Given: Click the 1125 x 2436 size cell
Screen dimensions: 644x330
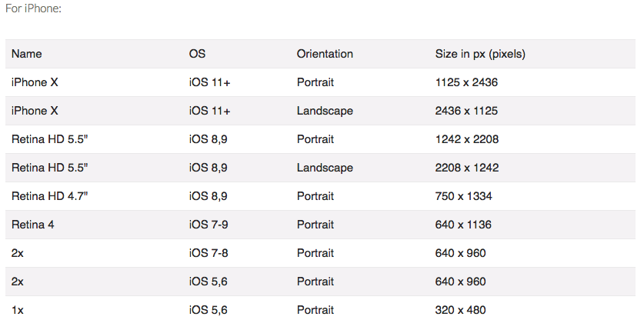Looking at the screenshot, I should [466, 82].
